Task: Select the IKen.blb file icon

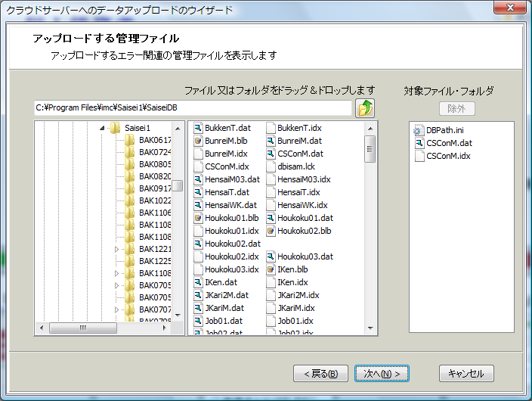Action: point(271,269)
